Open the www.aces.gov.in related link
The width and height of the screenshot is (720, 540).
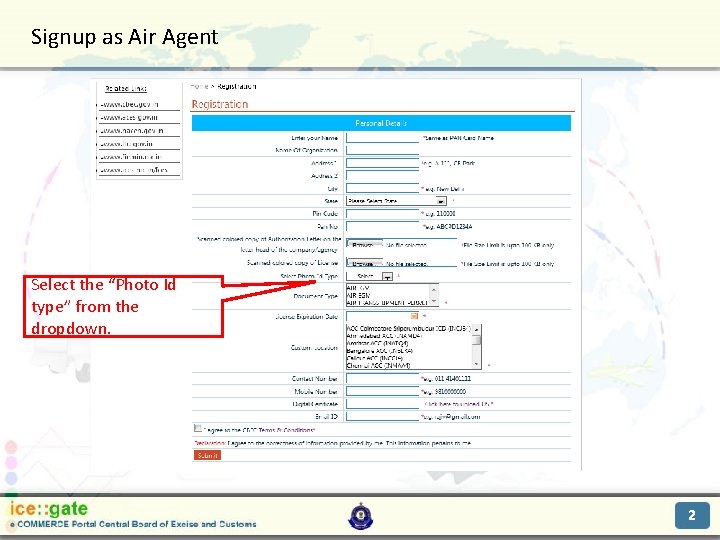[x=129, y=118]
